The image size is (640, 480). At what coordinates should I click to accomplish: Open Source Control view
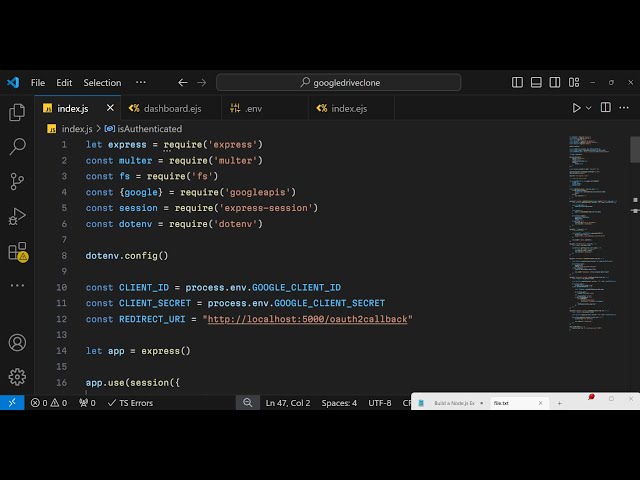(17, 181)
